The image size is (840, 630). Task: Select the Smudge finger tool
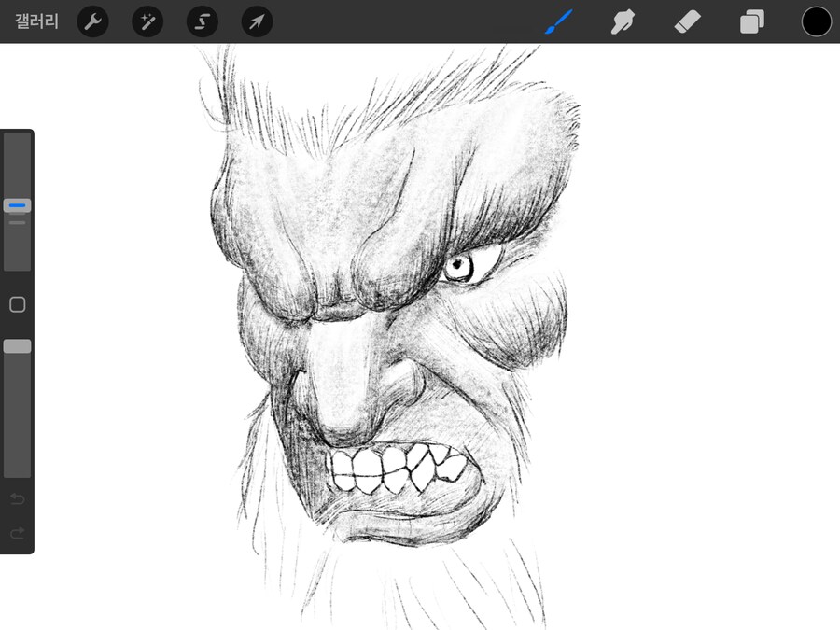tap(623, 22)
